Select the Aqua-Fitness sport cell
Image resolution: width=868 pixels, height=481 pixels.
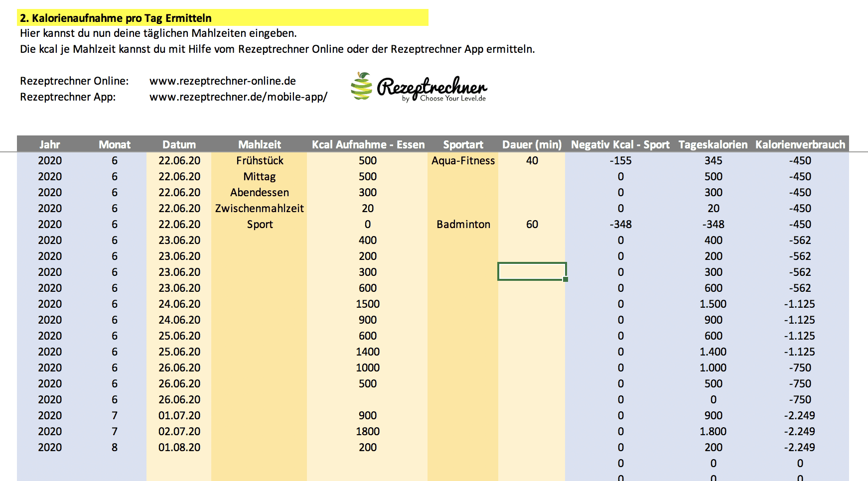(x=463, y=160)
